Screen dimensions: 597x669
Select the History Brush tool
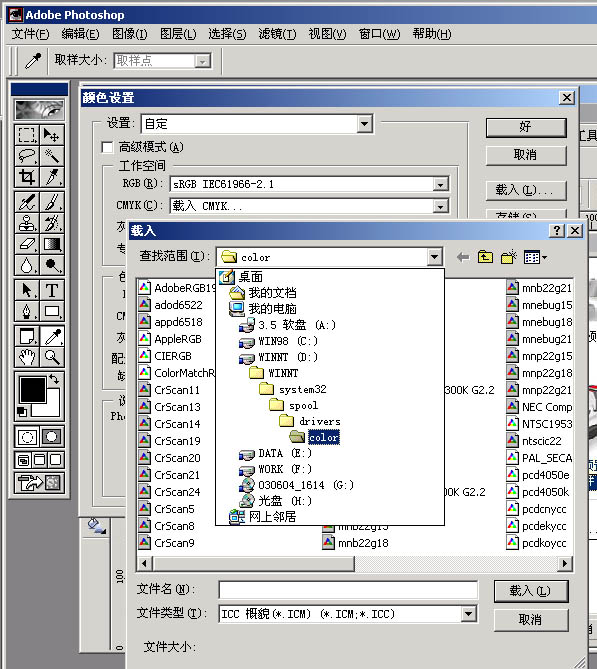click(x=52, y=223)
